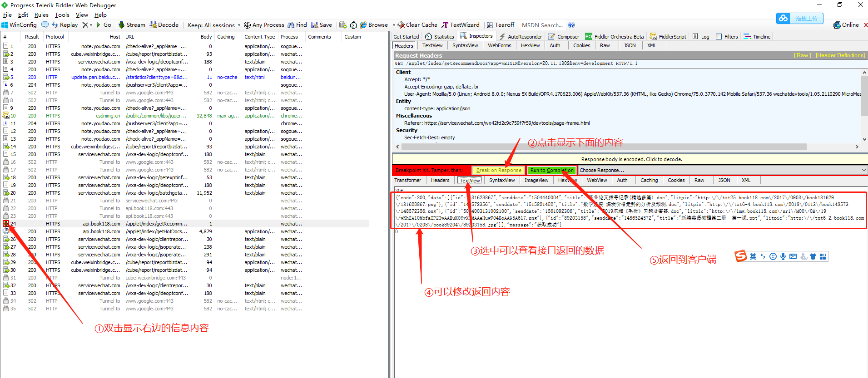
Task: Click the Any Process target icon
Action: point(248,25)
